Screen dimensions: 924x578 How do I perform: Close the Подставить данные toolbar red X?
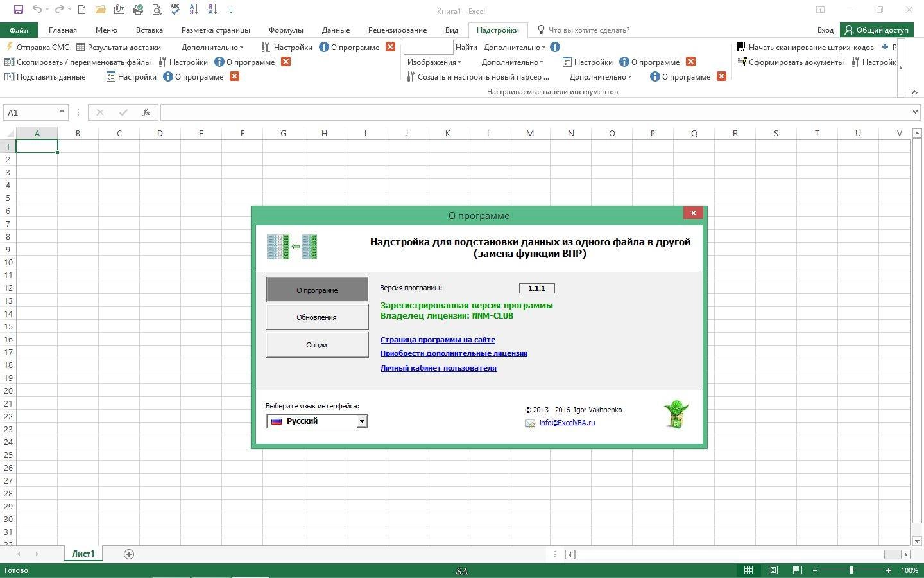coord(235,76)
